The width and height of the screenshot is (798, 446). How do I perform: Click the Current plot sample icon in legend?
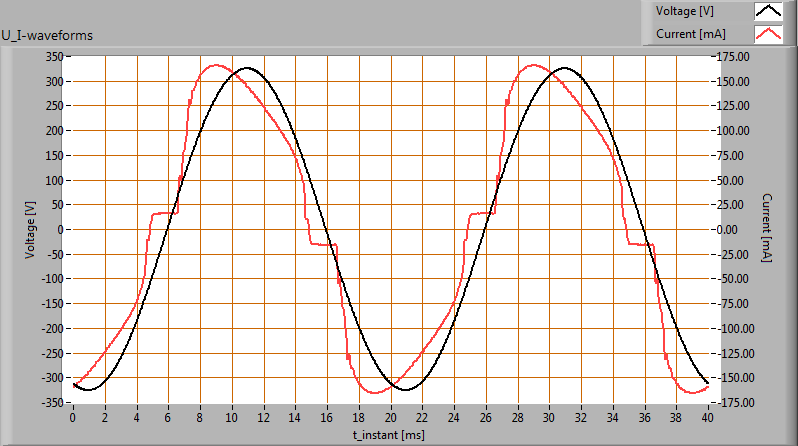pyautogui.click(x=768, y=34)
